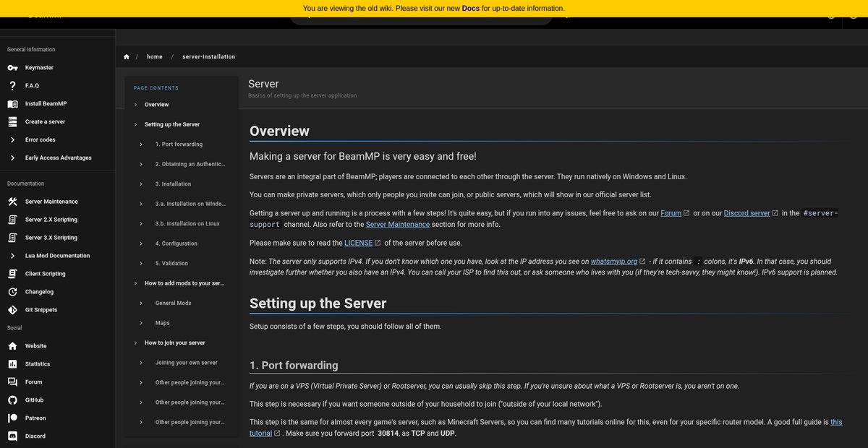Image resolution: width=868 pixels, height=448 pixels.
Task: Open the Discord server link in text
Action: tap(746, 213)
